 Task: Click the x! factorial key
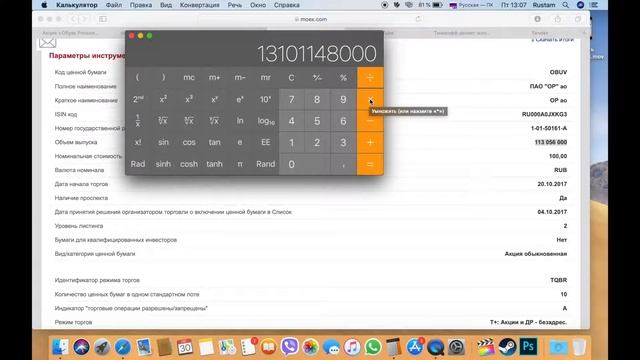click(x=138, y=142)
